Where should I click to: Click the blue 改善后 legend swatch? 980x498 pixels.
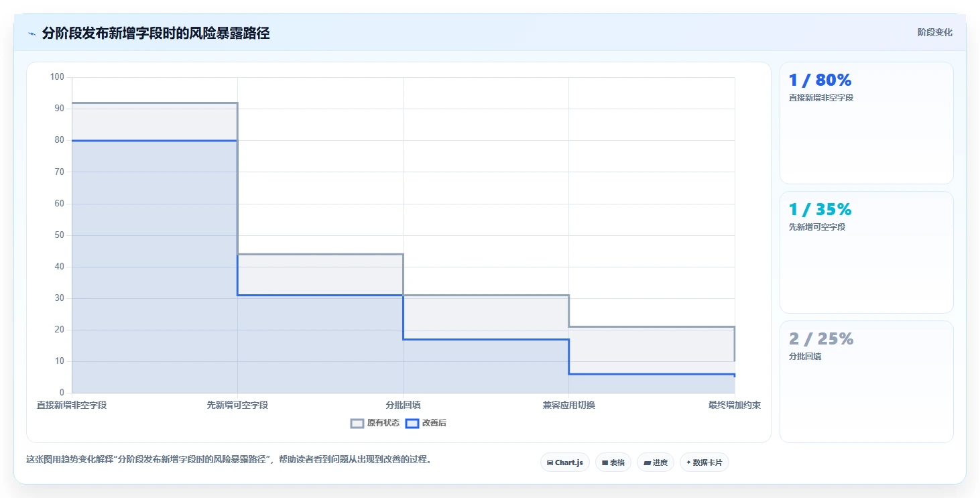pyautogui.click(x=412, y=423)
